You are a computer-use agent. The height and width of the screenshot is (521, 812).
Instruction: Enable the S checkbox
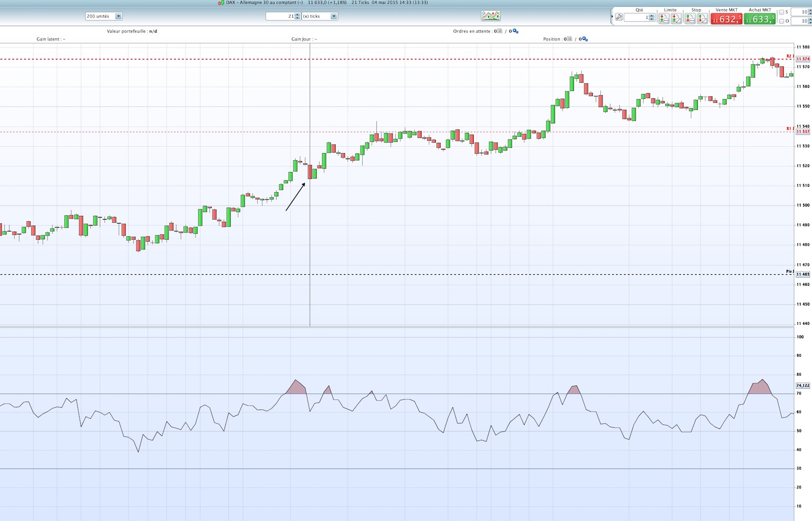(781, 12)
